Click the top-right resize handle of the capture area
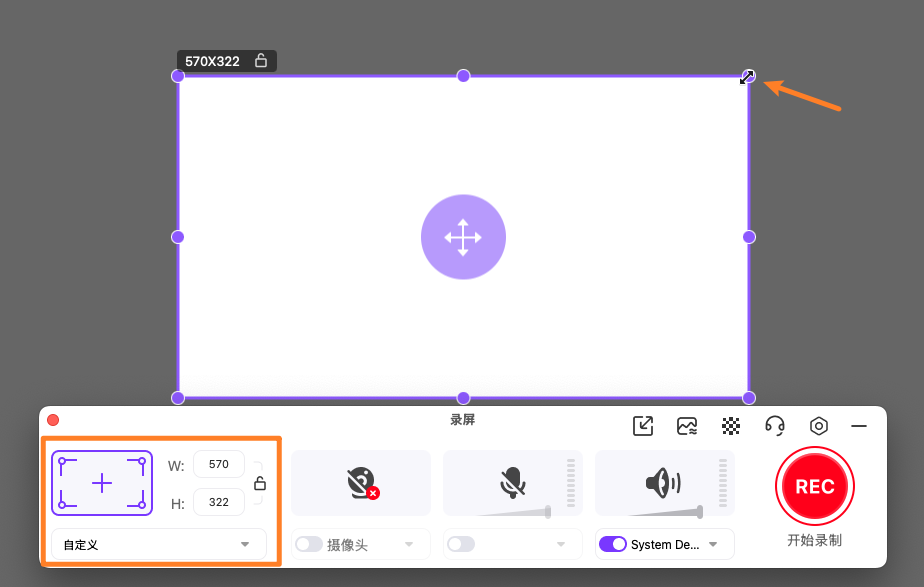Viewport: 924px width, 587px height. 748,76
